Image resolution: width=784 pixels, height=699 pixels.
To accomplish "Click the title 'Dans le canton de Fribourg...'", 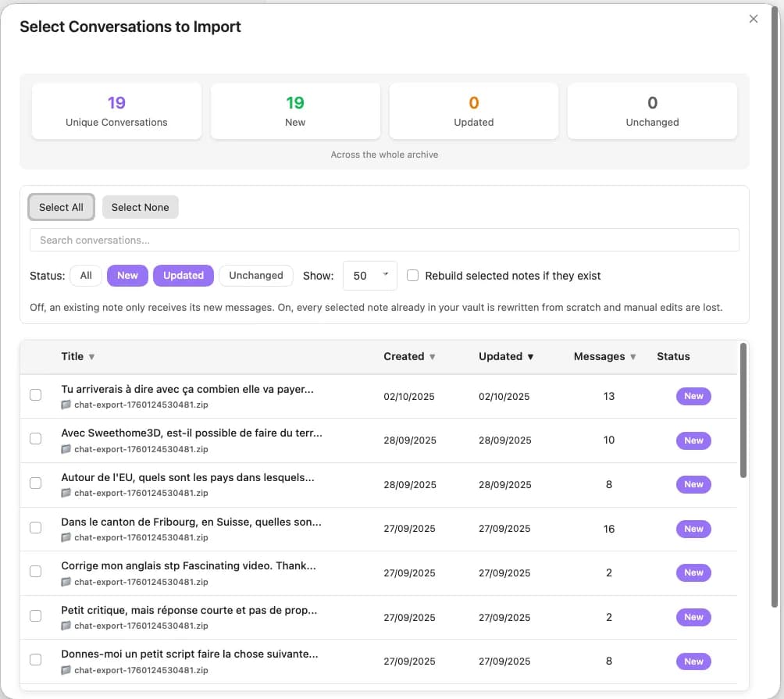I will pyautogui.click(x=191, y=522).
